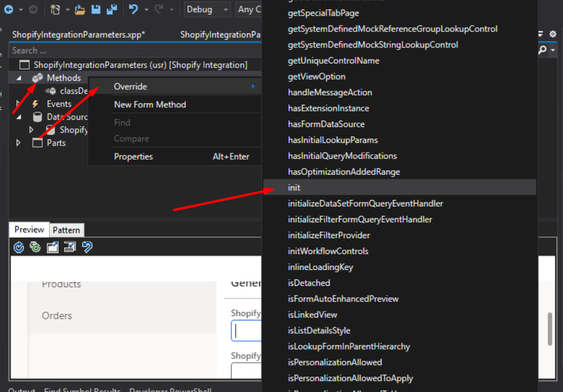Click the Parts node icon
Screen dimensions: 563x392
[x=38, y=143]
